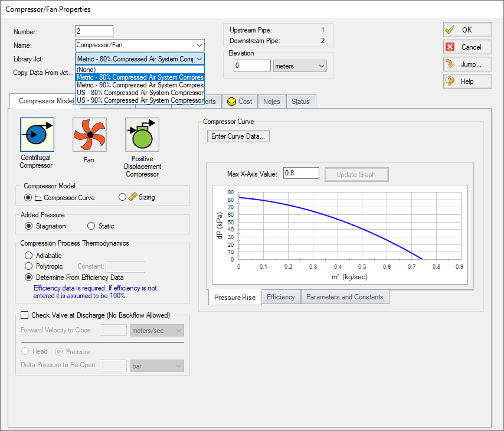This screenshot has height=431, width=504.
Task: Pick the Positive Displacement Compressor icon
Action: point(142,135)
